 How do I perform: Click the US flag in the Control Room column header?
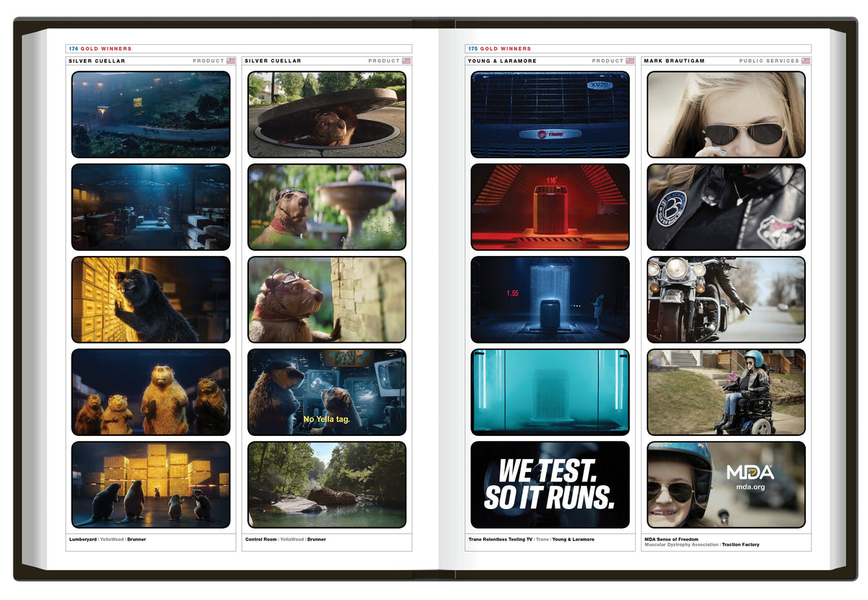pyautogui.click(x=407, y=61)
